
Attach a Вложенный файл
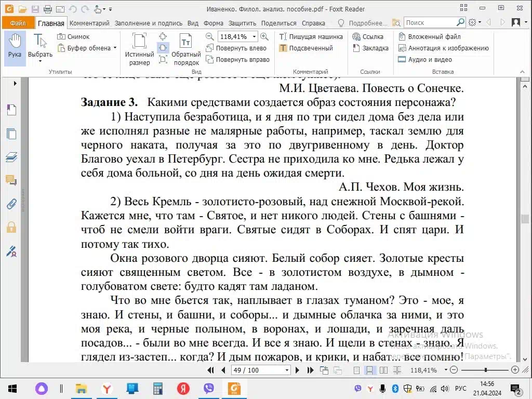click(x=430, y=37)
